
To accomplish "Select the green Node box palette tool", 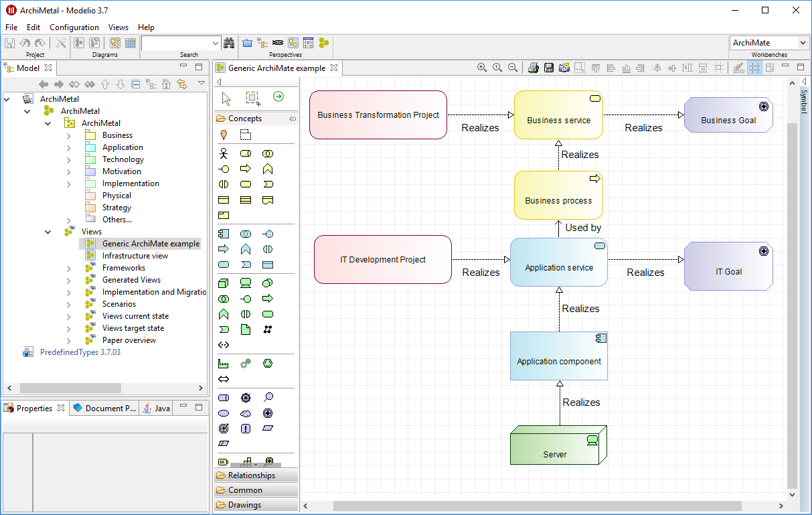I will pyautogui.click(x=224, y=283).
